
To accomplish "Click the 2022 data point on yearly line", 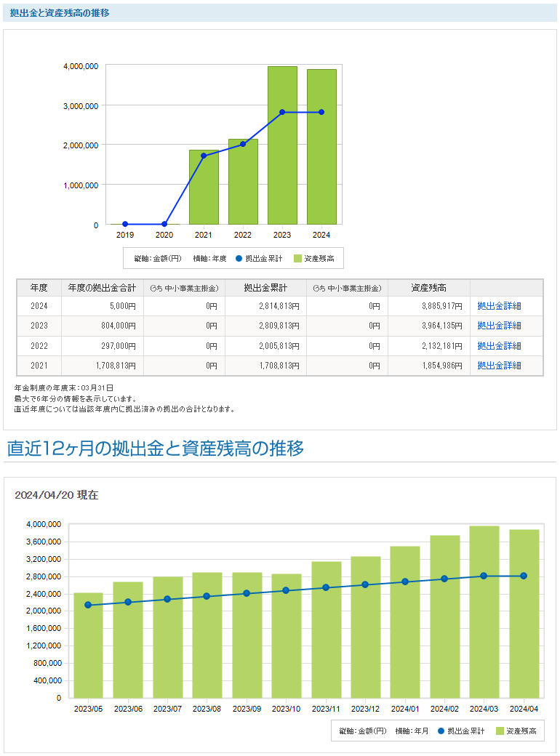I will point(243,144).
